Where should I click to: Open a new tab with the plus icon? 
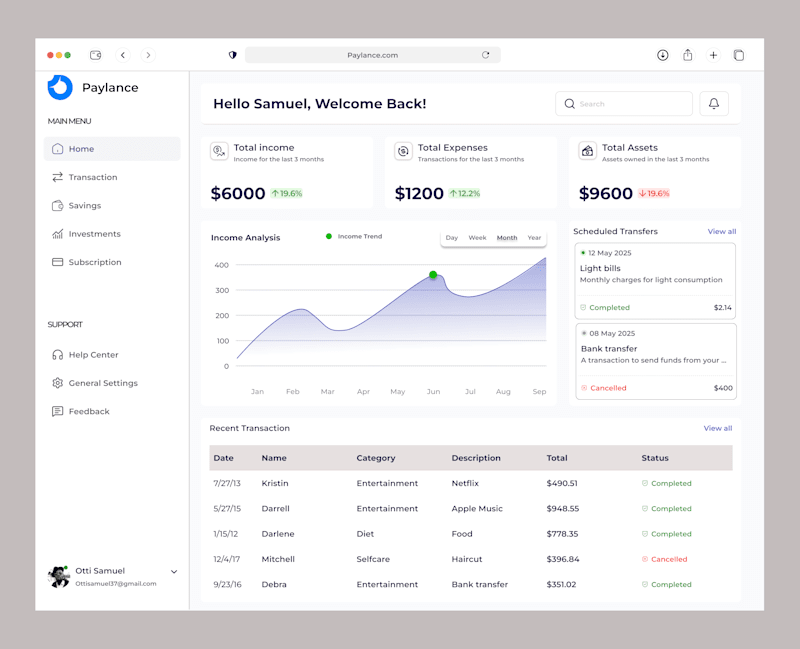pyautogui.click(x=713, y=55)
